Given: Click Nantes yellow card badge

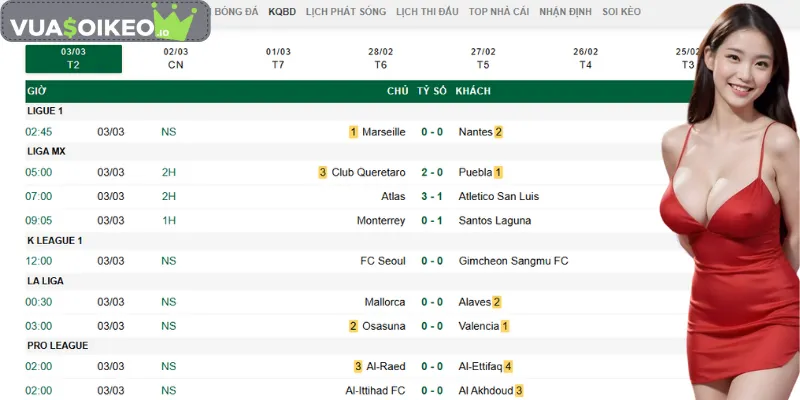Looking at the screenshot, I should coord(498,132).
